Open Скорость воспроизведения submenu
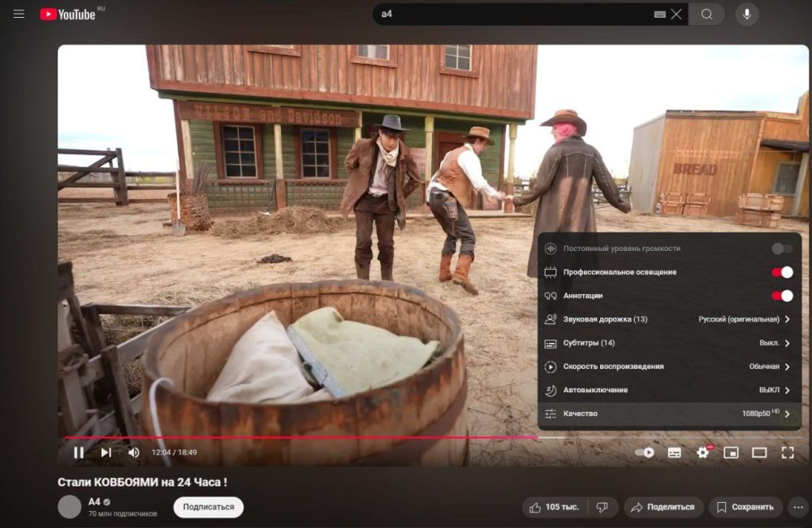Screen dimensions: 812x528 point(668,366)
